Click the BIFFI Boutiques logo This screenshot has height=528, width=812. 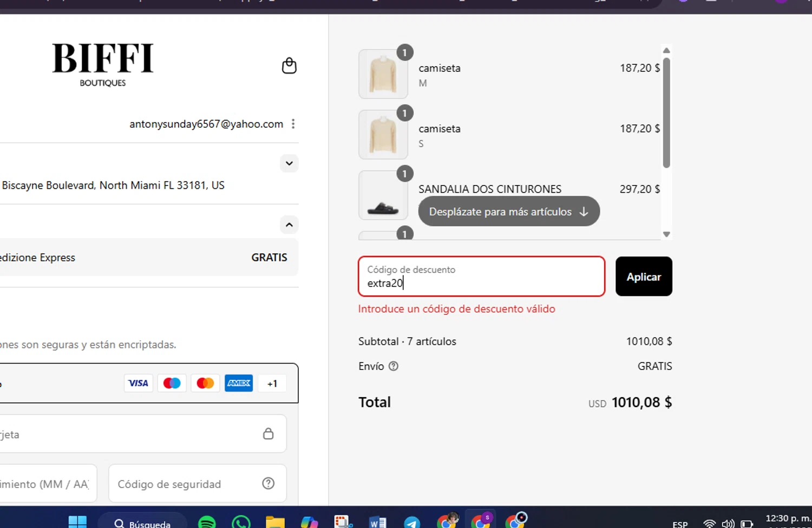(x=103, y=65)
